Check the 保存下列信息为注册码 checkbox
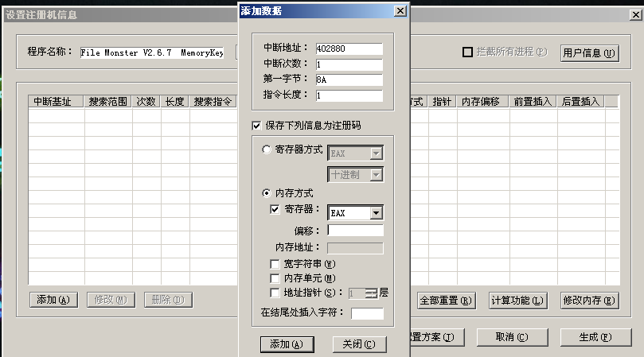 point(256,126)
